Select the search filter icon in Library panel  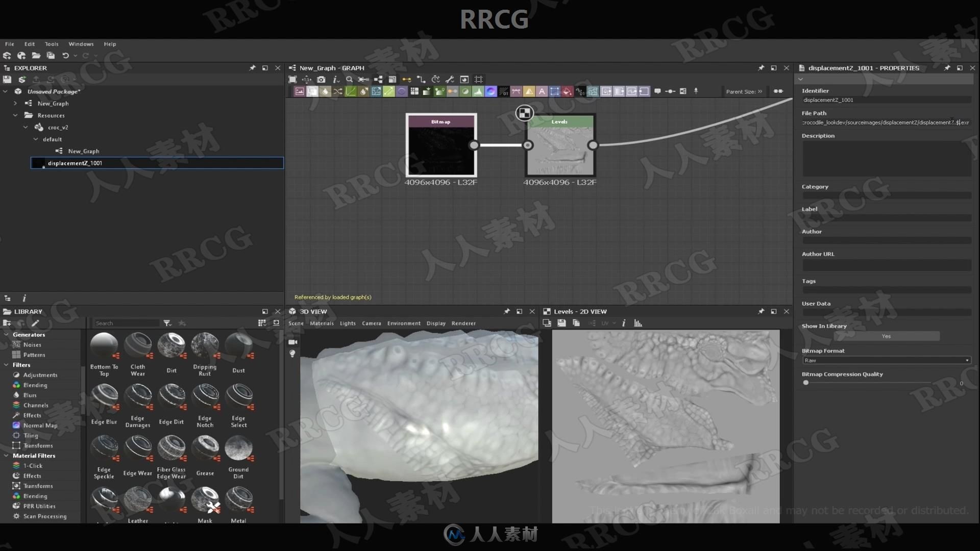point(167,323)
